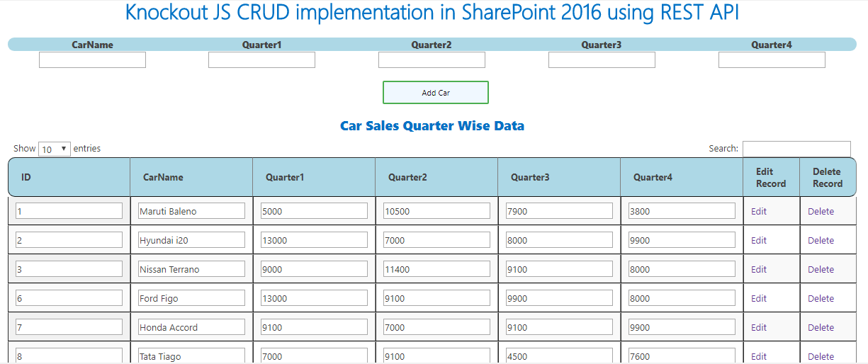Delete the Ford Figo record
Screen dimensions: 868x364
821,298
